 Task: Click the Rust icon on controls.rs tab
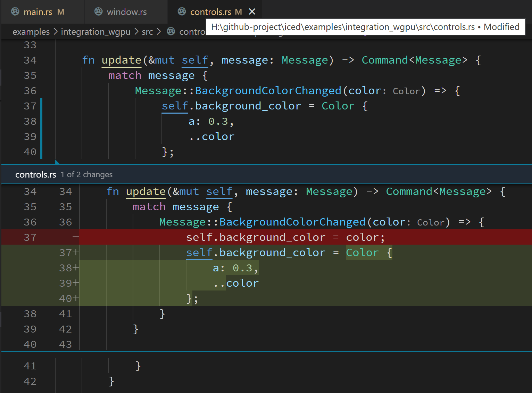[x=181, y=11]
